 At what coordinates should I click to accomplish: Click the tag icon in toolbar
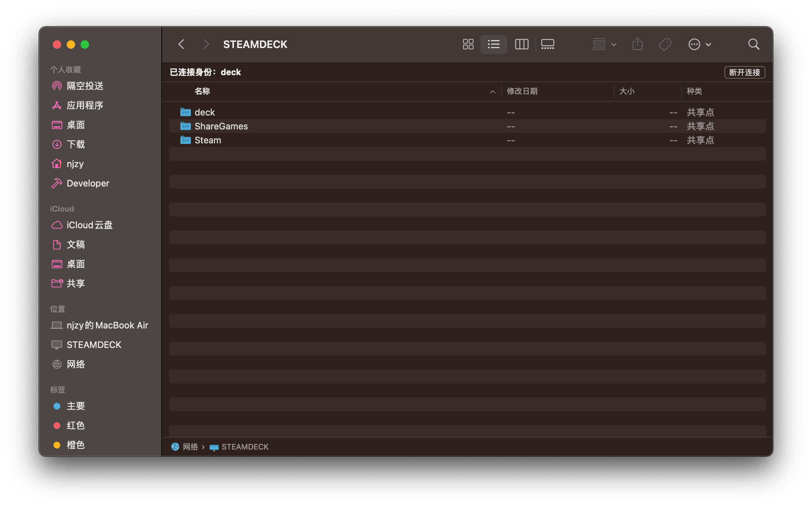(x=665, y=44)
